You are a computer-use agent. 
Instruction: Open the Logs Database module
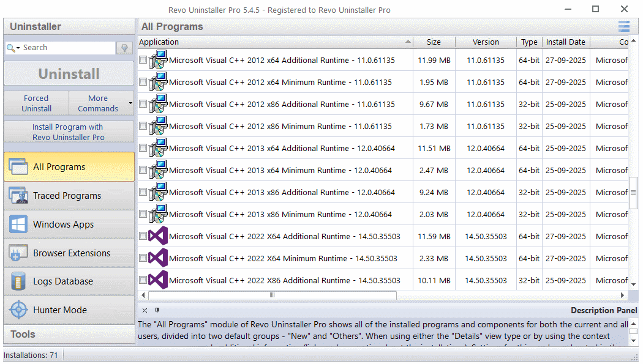point(69,281)
